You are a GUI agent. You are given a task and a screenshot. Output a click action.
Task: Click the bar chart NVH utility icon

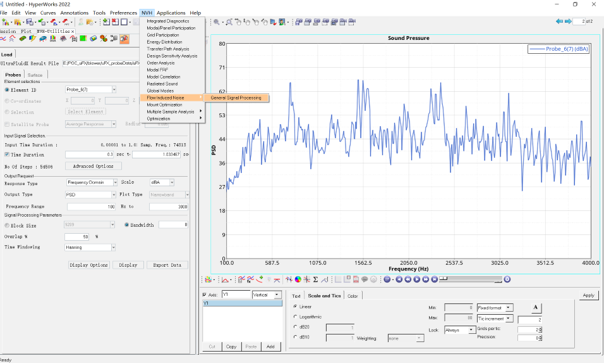[53, 39]
